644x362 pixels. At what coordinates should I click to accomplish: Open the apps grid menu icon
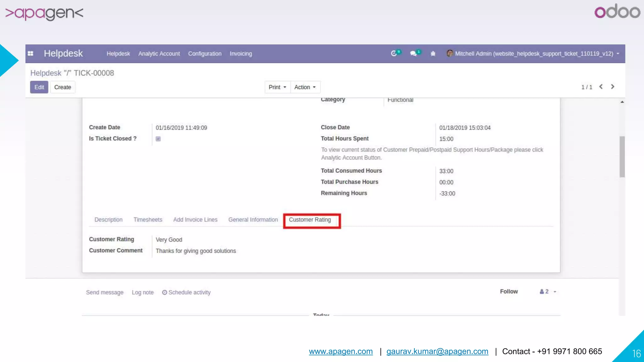click(x=31, y=53)
